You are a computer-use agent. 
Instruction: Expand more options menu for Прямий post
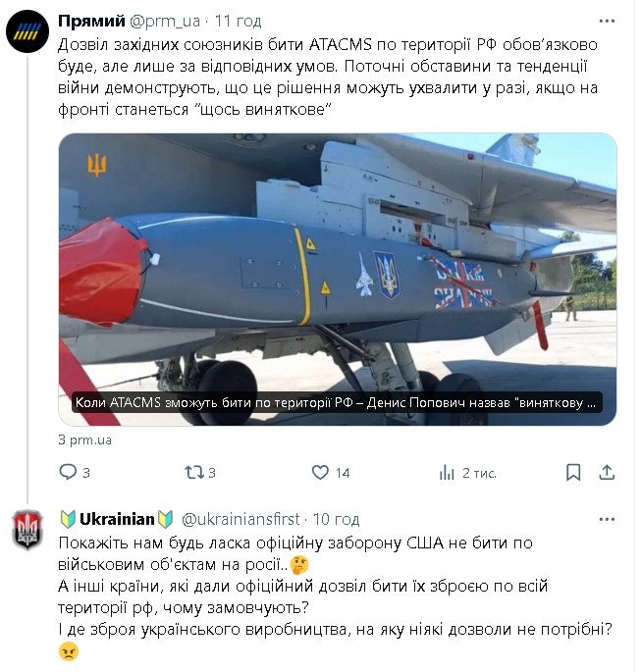click(607, 21)
